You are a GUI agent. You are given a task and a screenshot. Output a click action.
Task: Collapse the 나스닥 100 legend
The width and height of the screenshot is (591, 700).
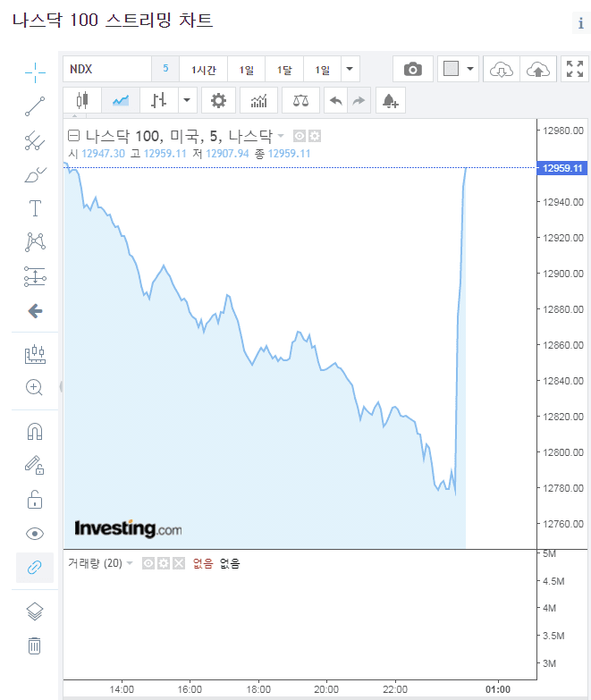pos(74,136)
